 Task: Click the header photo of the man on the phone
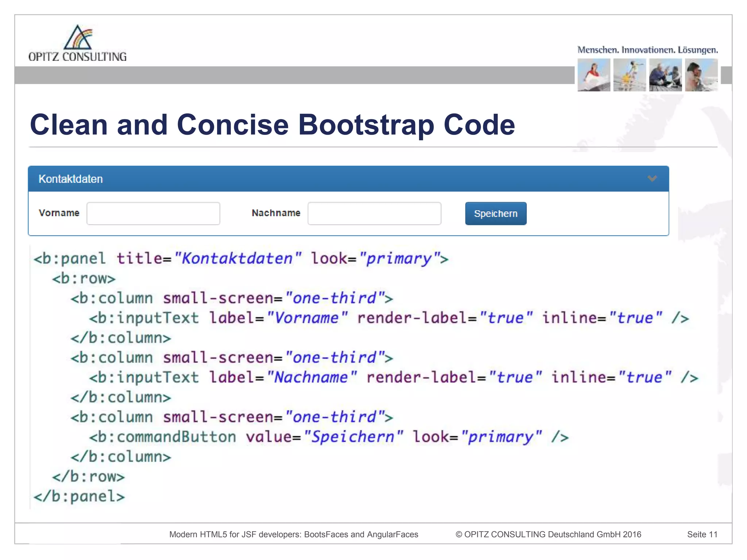(x=701, y=75)
